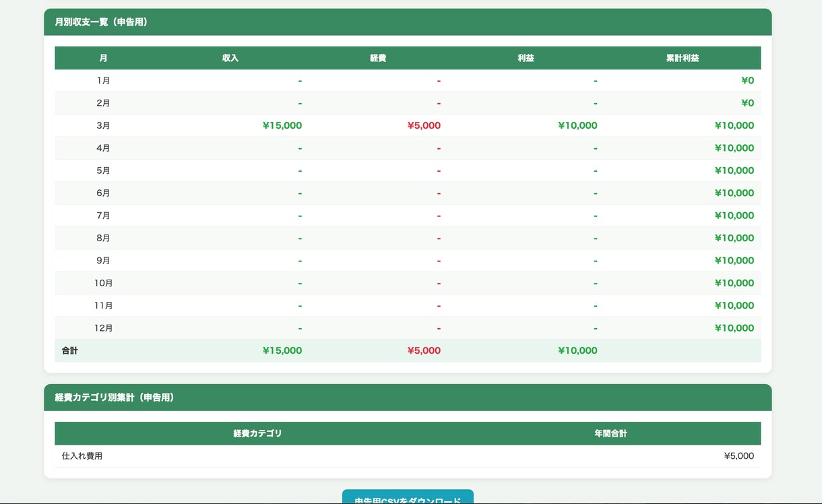This screenshot has width=822, height=504.
Task: Click the 年間合計 column header
Action: coord(610,433)
